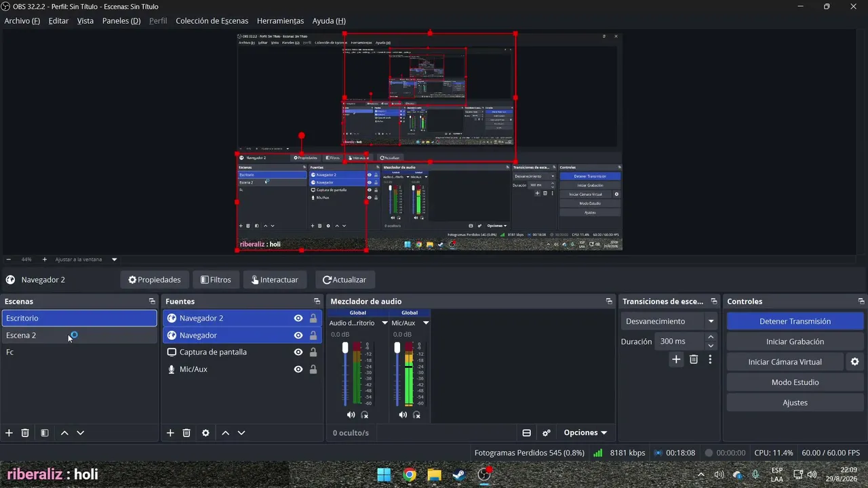Delete the selected scene with the trash icon

pos(25,433)
